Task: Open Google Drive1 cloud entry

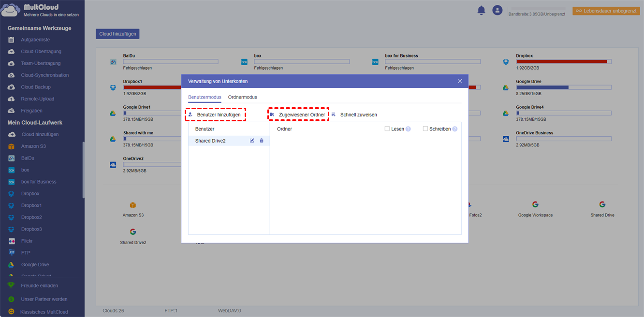Action: 137,107
